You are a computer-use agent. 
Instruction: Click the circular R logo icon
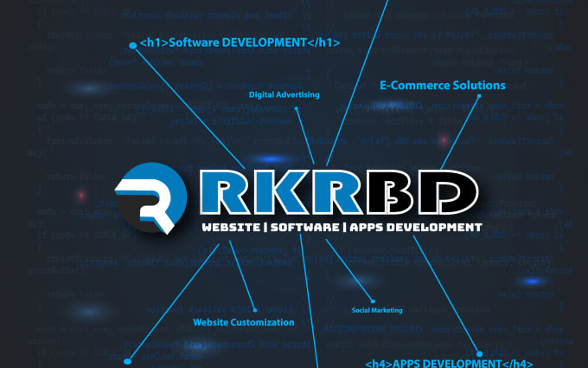pos(150,198)
